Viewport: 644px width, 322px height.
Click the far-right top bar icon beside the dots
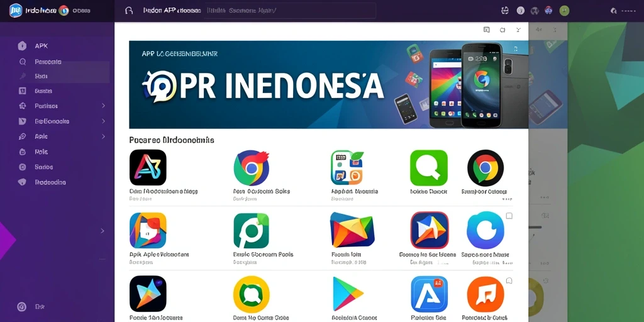point(614,11)
